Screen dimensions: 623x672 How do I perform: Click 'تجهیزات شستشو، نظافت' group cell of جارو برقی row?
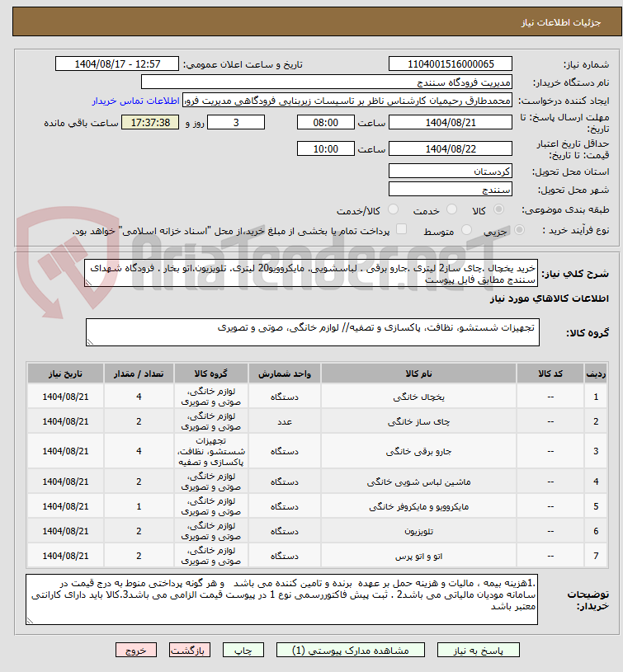tap(211, 451)
